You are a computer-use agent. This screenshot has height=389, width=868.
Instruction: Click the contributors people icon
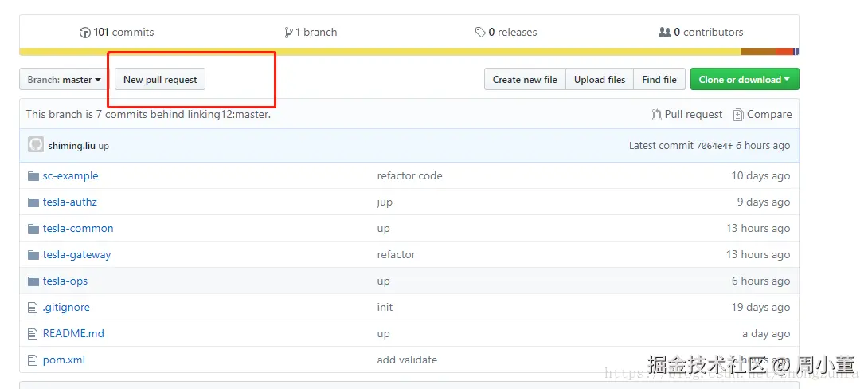pyautogui.click(x=664, y=32)
